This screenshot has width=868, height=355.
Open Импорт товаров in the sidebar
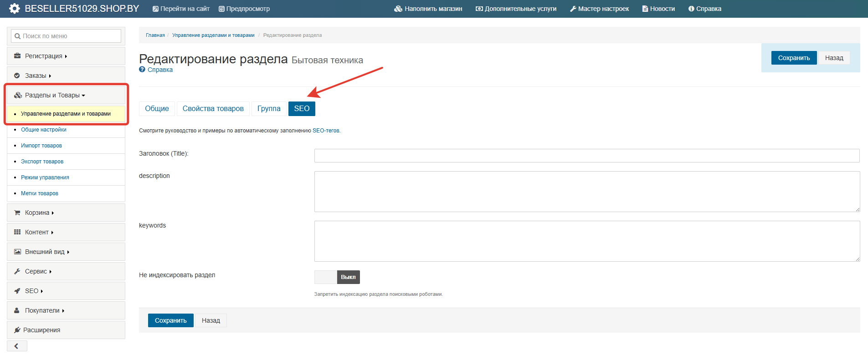(x=41, y=146)
